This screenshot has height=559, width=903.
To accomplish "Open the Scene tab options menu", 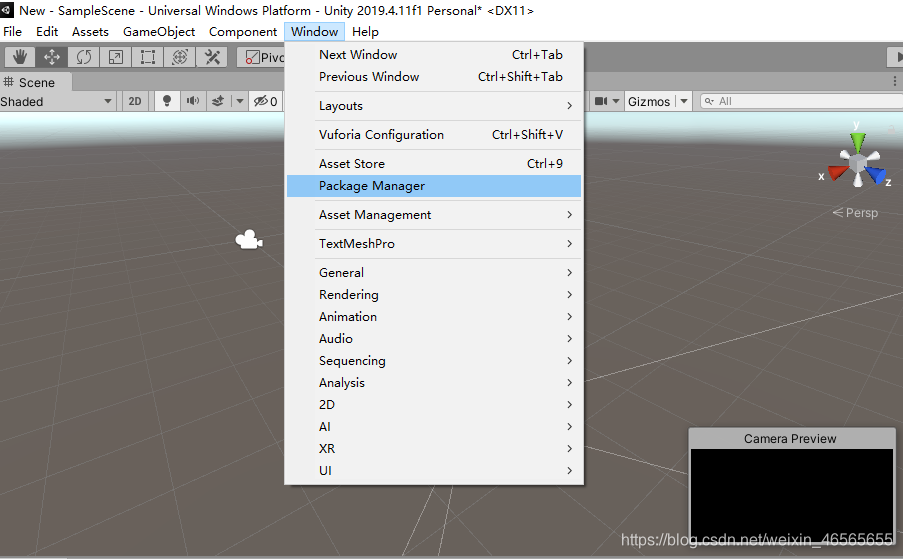I will (x=894, y=81).
